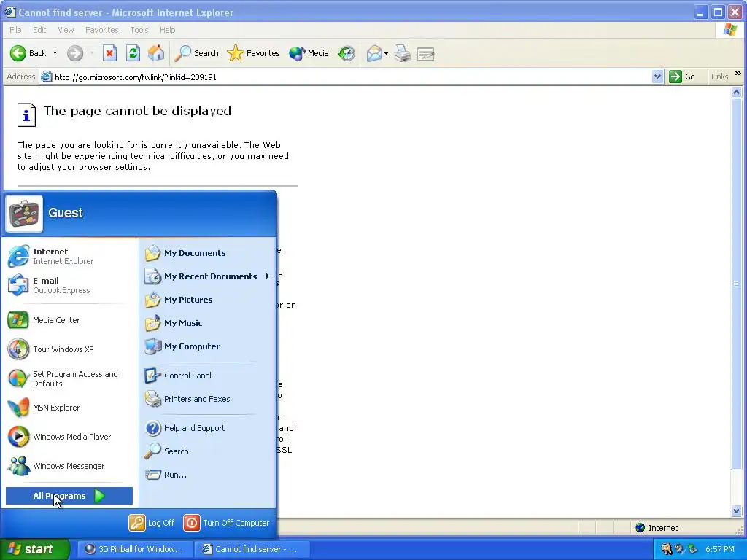
Task: Open the Edit menu
Action: (x=39, y=30)
